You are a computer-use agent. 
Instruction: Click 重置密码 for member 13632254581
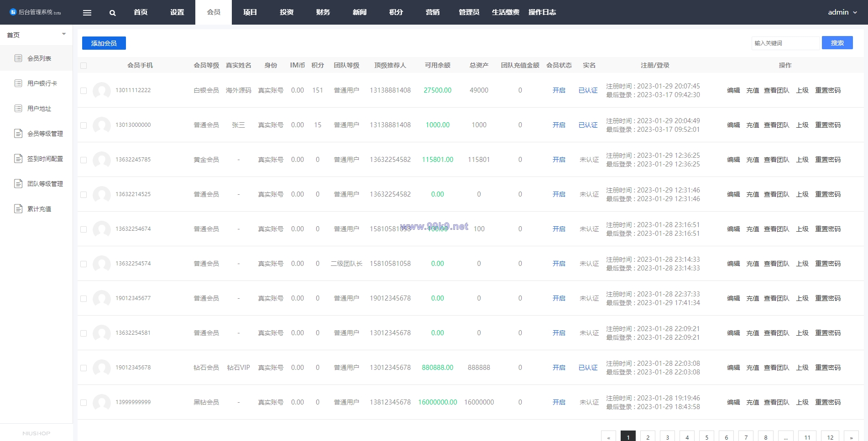(x=828, y=333)
